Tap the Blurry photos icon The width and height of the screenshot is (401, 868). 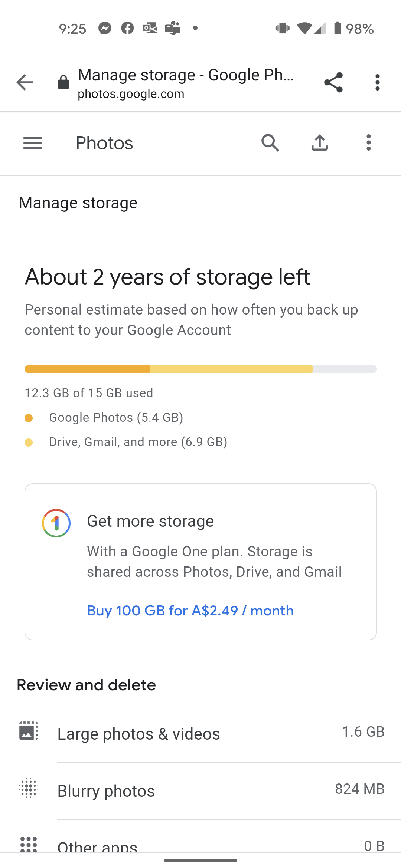(x=29, y=788)
